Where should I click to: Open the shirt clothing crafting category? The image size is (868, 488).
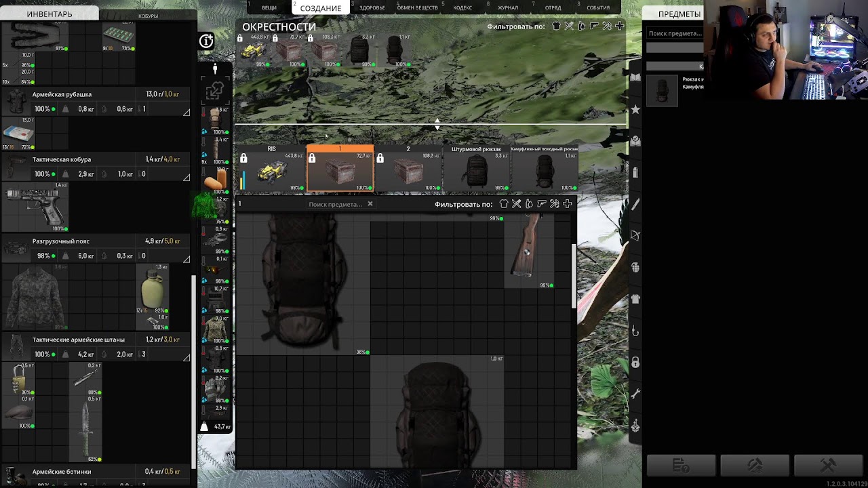coord(635,299)
